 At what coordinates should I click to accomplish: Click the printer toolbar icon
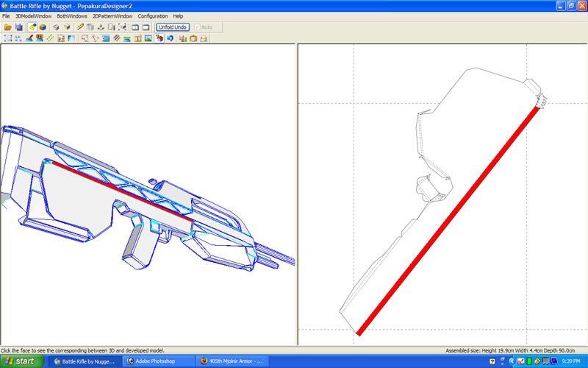(x=204, y=38)
